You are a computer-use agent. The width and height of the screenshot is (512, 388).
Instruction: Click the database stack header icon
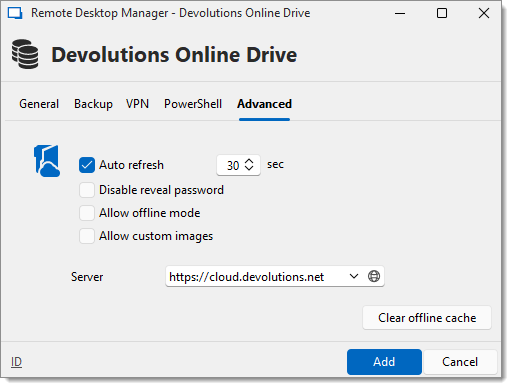(25, 55)
